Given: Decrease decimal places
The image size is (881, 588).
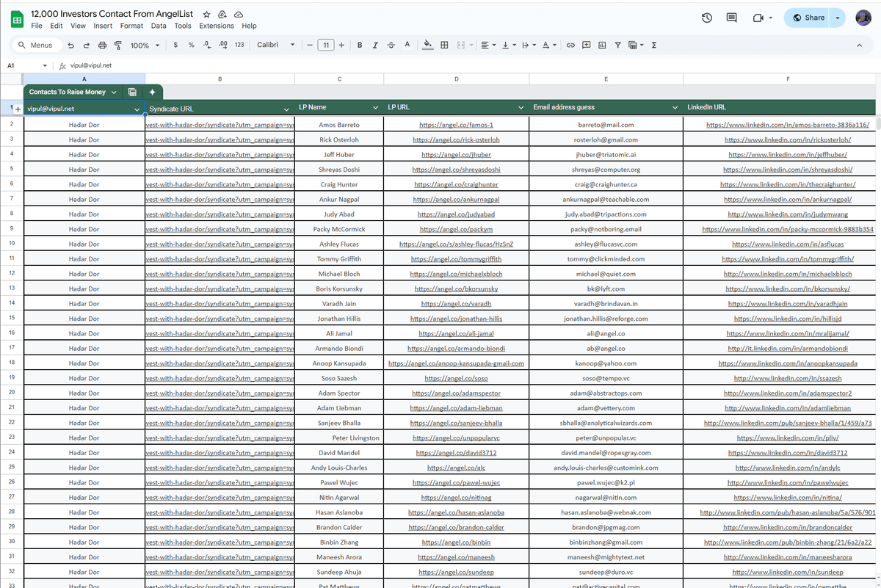Looking at the screenshot, I should point(207,45).
